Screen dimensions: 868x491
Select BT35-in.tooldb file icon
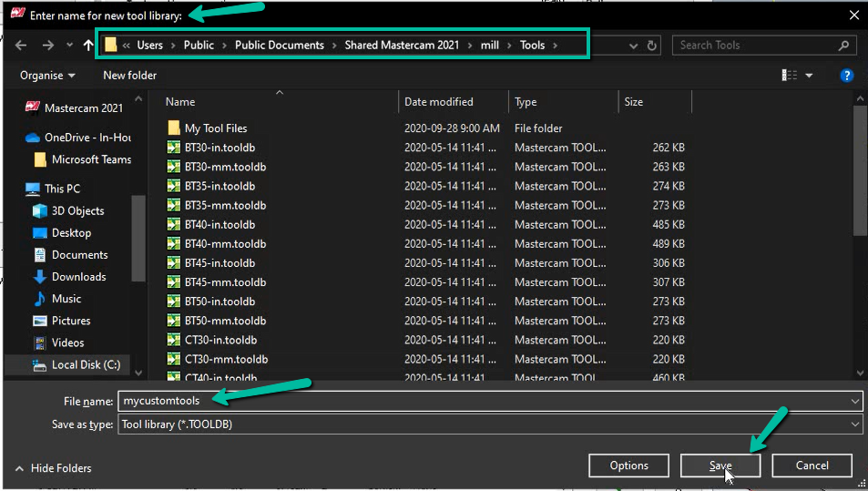pyautogui.click(x=174, y=186)
